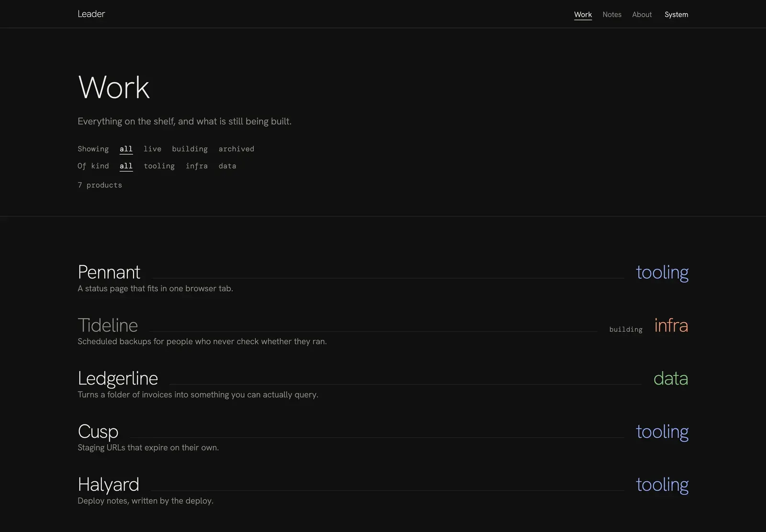Click 'Staging URLs that expire on their own.'
Viewport: 766px width, 532px height.
(x=148, y=448)
